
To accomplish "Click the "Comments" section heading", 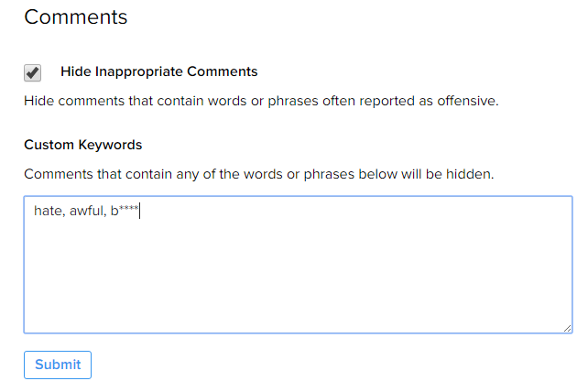I will [76, 16].
